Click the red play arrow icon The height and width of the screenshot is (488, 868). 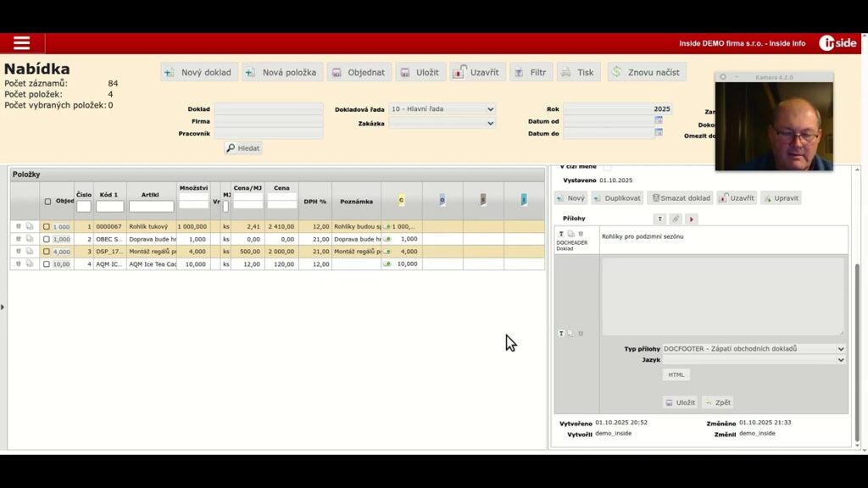(692, 219)
